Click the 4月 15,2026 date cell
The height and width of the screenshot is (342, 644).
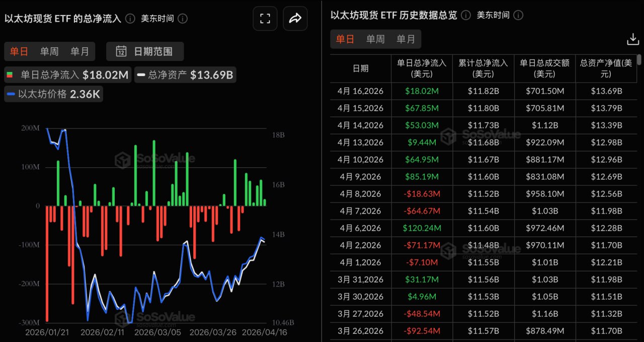360,108
